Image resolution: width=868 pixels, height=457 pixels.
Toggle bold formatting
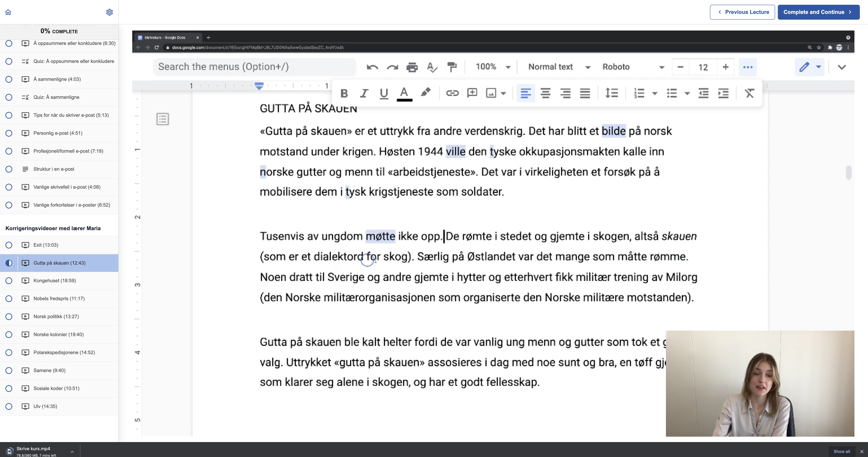pyautogui.click(x=344, y=93)
